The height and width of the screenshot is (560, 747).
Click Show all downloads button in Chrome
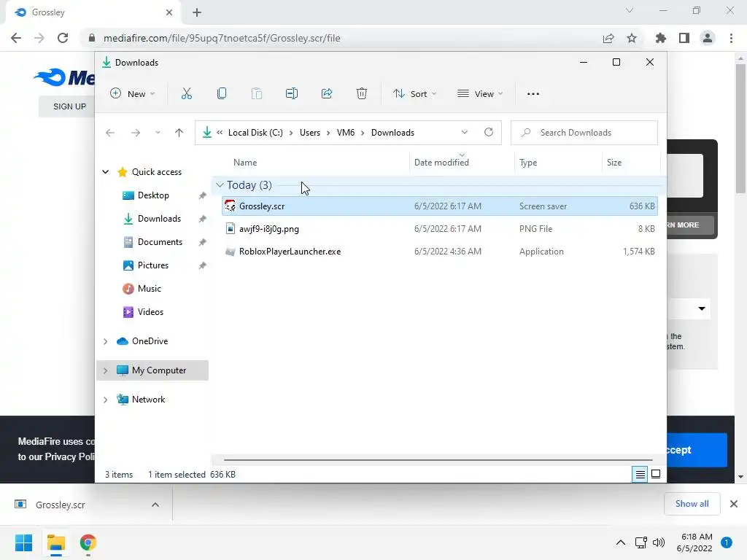coord(692,504)
